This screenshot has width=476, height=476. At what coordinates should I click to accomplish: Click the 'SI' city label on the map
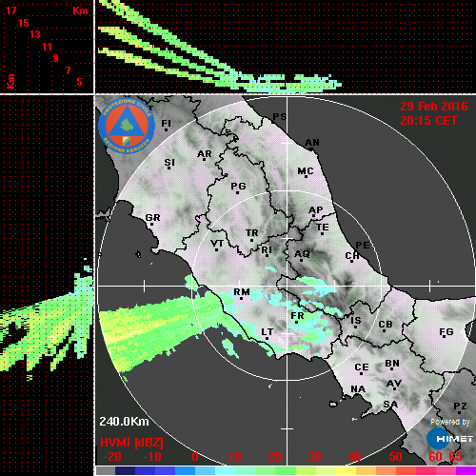[x=169, y=163]
